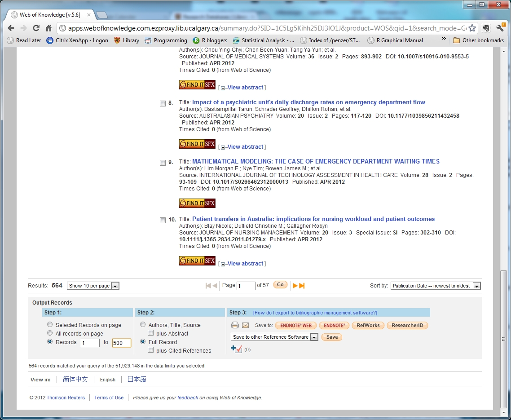511x420 pixels.
Task: Expand Save to other Reference Software dropdown
Action: point(274,337)
